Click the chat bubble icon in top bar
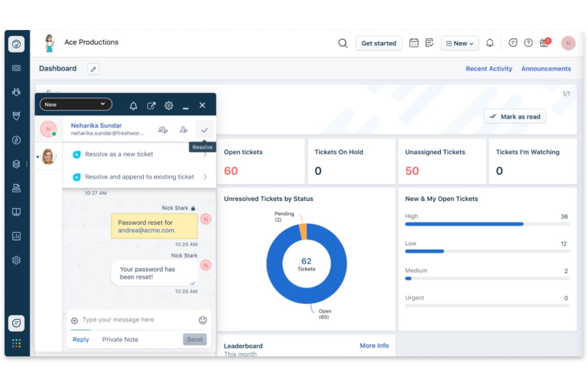The image size is (588, 392). click(513, 43)
